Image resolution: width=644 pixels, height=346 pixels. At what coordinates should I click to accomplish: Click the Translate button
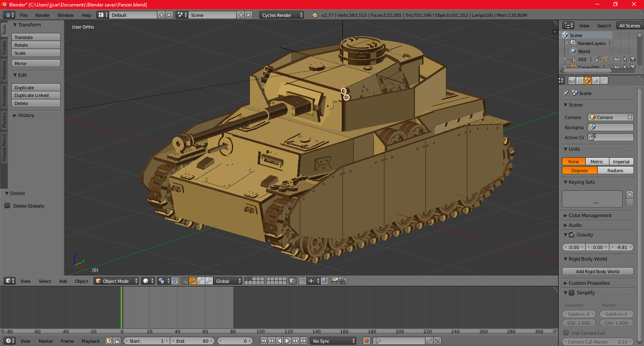coord(36,37)
